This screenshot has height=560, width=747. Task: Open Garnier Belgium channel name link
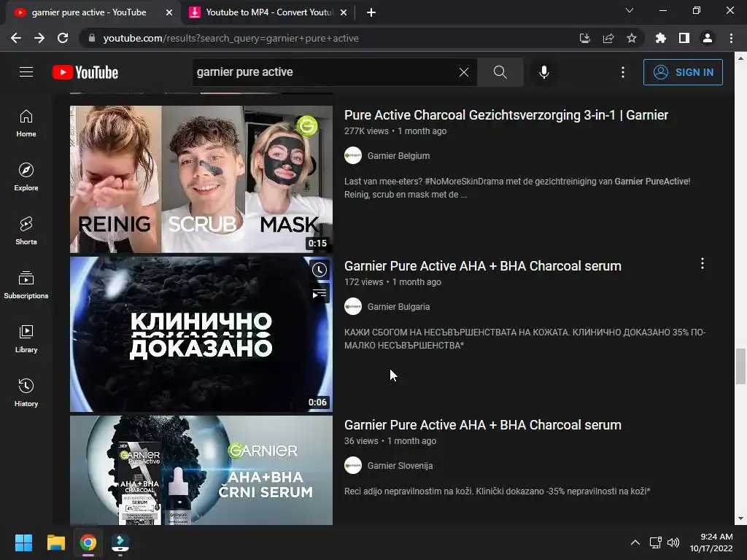(x=398, y=156)
